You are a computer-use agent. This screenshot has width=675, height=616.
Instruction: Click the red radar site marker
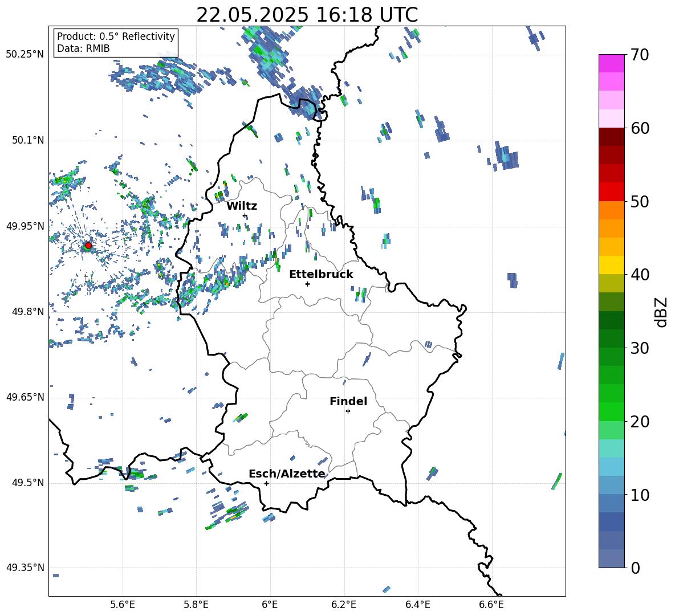(x=88, y=246)
